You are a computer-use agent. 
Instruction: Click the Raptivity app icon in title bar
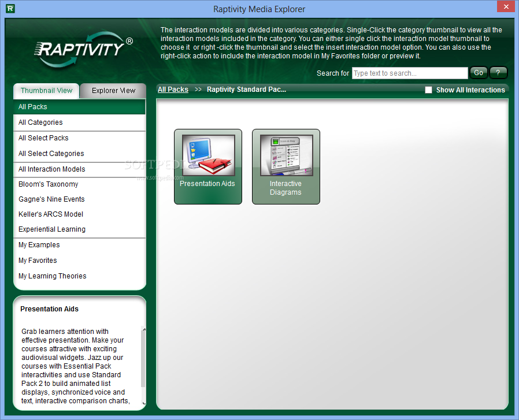(10, 9)
